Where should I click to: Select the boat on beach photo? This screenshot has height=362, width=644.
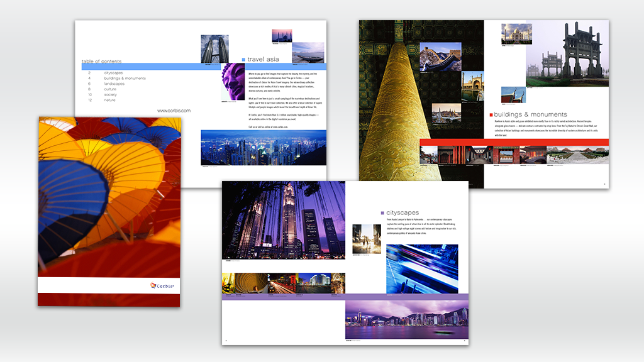click(308, 53)
